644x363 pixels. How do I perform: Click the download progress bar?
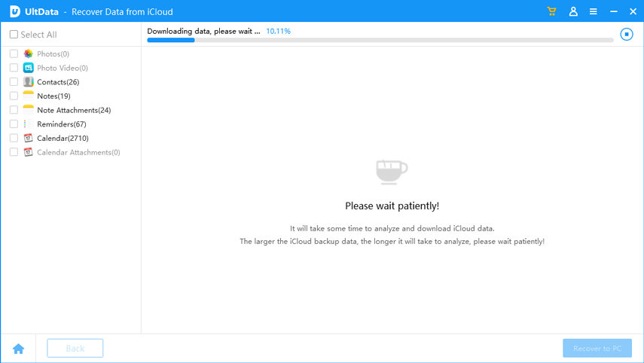point(380,40)
